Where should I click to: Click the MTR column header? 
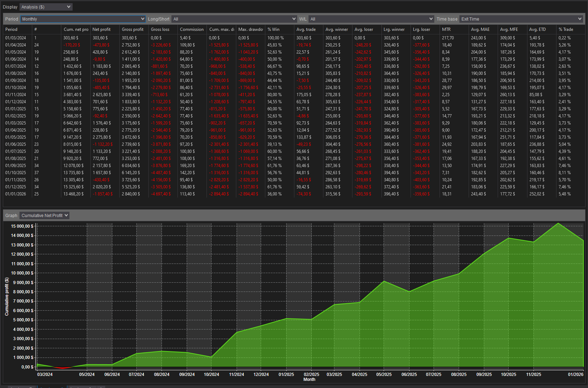(447, 29)
